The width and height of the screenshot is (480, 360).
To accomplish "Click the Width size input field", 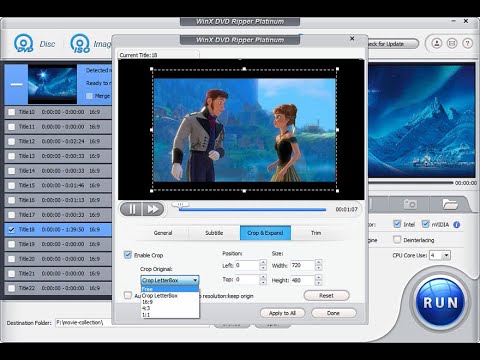I will [302, 265].
